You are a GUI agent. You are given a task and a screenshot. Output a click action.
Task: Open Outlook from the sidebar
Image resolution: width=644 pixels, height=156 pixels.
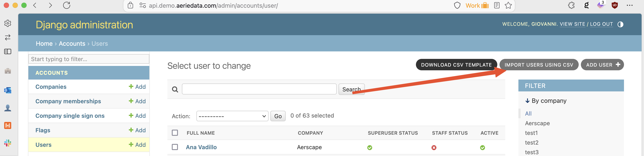(8, 90)
